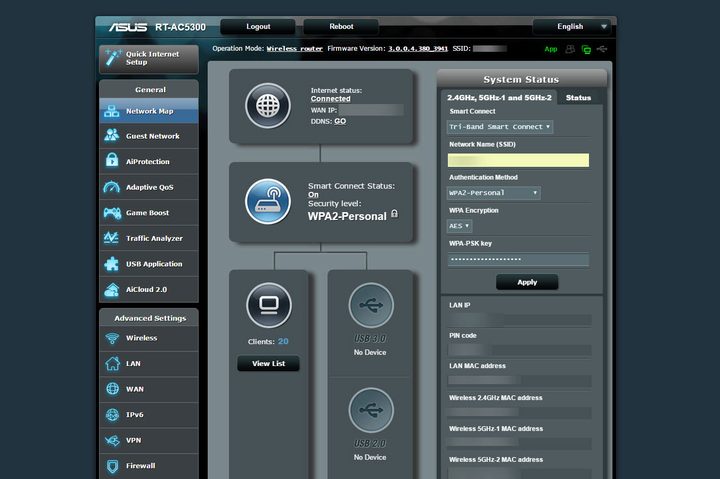Click the Reboot button

coord(341,27)
